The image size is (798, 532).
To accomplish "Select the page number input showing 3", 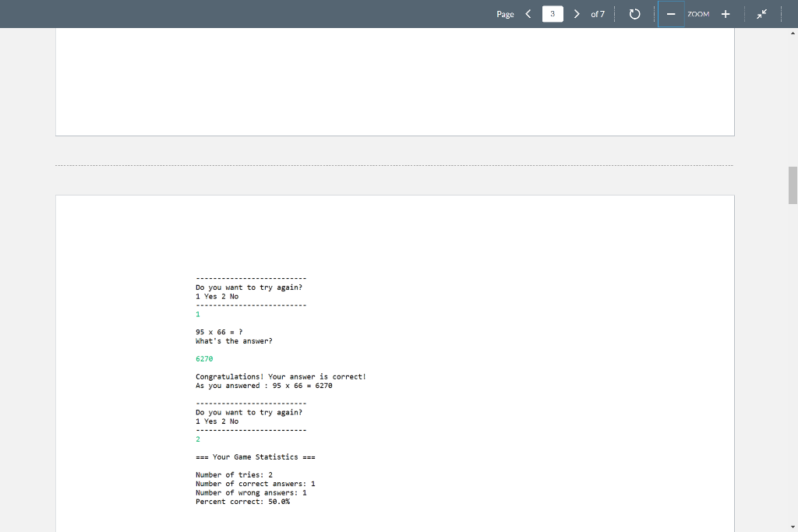I will (553, 13).
